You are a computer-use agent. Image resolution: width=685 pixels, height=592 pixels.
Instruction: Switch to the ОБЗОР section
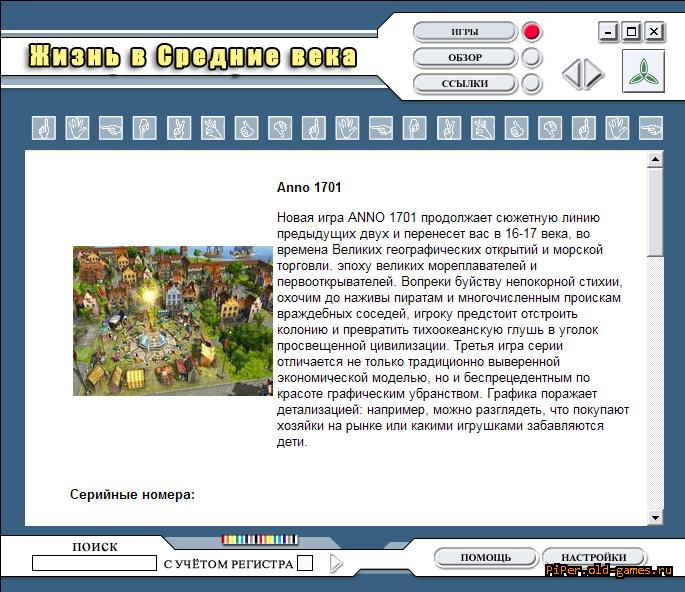[464, 58]
